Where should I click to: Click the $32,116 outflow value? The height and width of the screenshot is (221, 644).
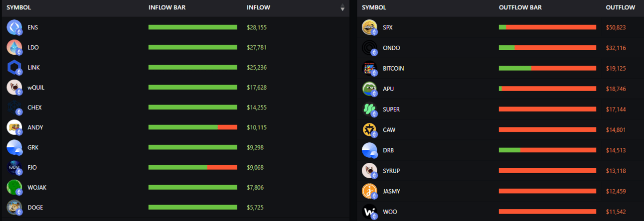tap(616, 48)
